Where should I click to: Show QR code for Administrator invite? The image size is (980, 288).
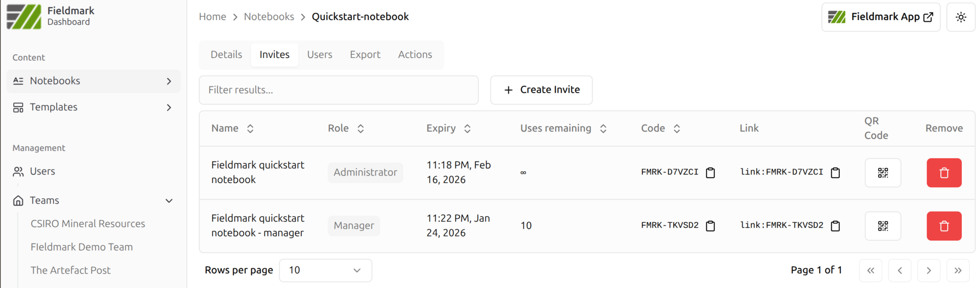(882, 173)
